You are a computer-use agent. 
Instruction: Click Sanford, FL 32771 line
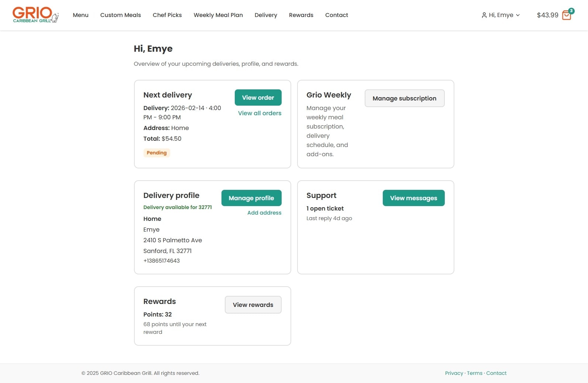pyautogui.click(x=168, y=251)
